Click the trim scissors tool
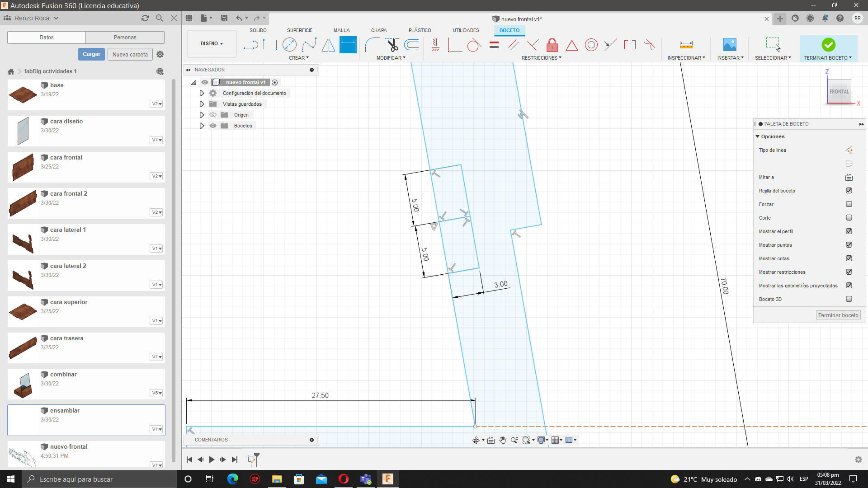Image resolution: width=868 pixels, height=488 pixels. (x=392, y=45)
